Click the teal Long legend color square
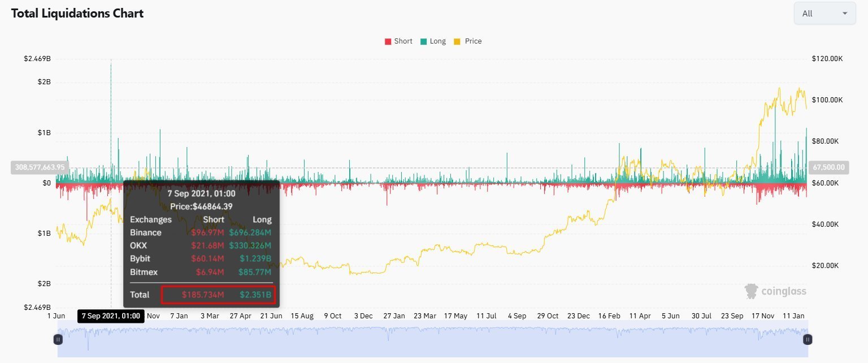The image size is (868, 363). 423,41
